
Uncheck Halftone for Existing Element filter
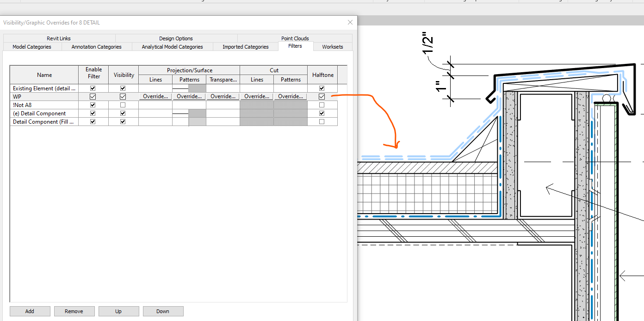click(x=322, y=88)
